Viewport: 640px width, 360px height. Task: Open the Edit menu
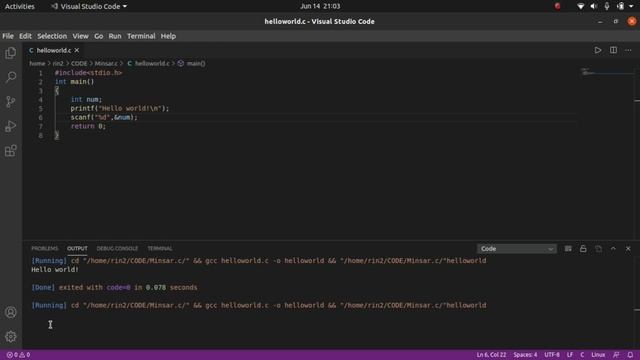tap(25, 36)
